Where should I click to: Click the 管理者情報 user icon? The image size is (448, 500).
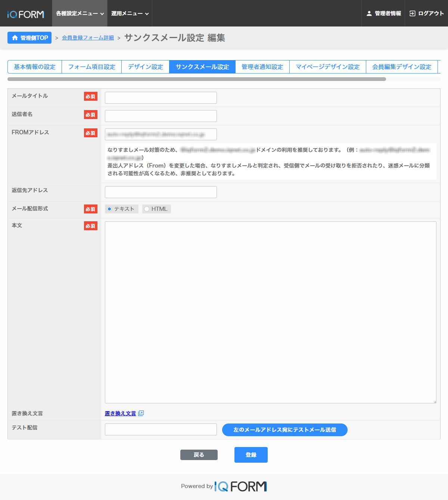[x=369, y=13]
